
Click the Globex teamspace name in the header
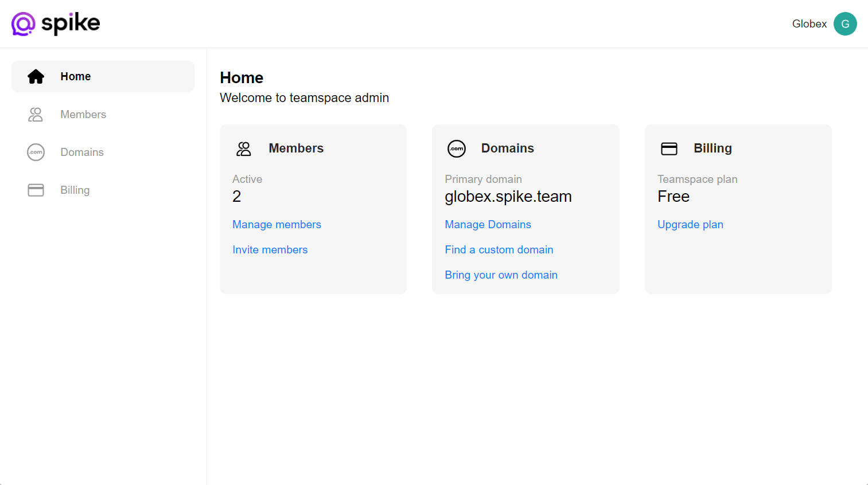(x=809, y=24)
